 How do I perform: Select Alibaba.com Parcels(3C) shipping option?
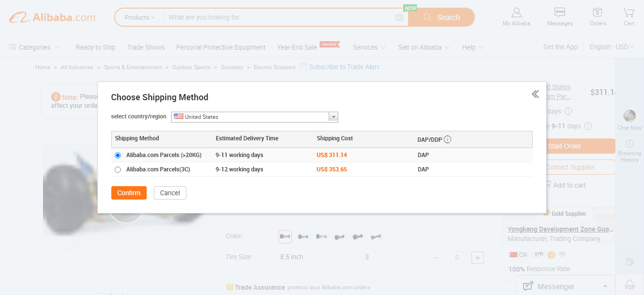[x=118, y=169]
